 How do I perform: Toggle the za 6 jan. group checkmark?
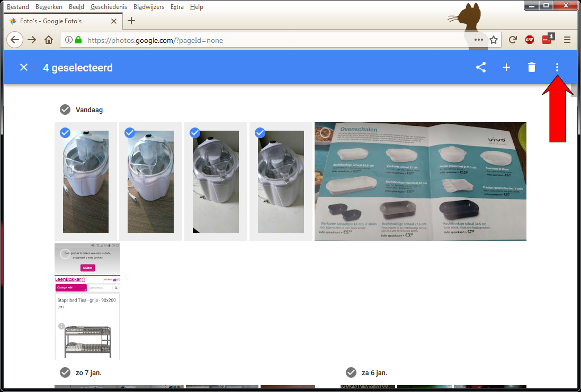coord(351,372)
